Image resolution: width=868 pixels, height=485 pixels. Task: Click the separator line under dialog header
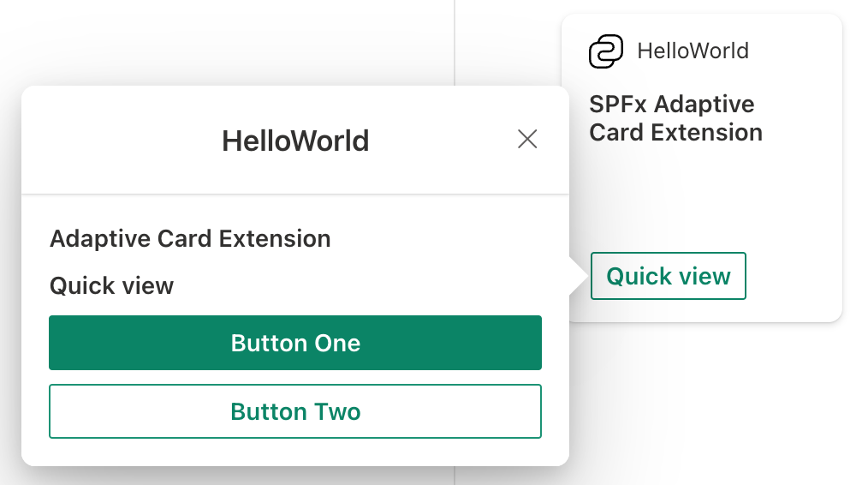(x=295, y=195)
